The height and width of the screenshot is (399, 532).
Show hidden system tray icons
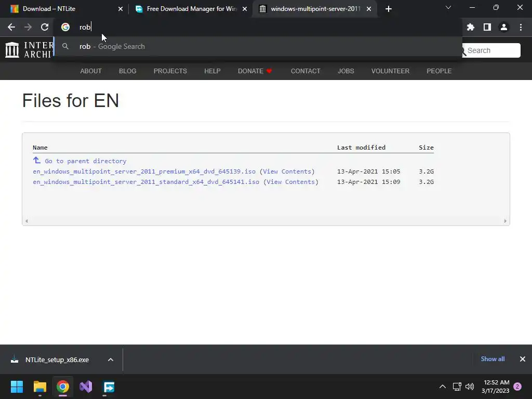click(x=443, y=387)
